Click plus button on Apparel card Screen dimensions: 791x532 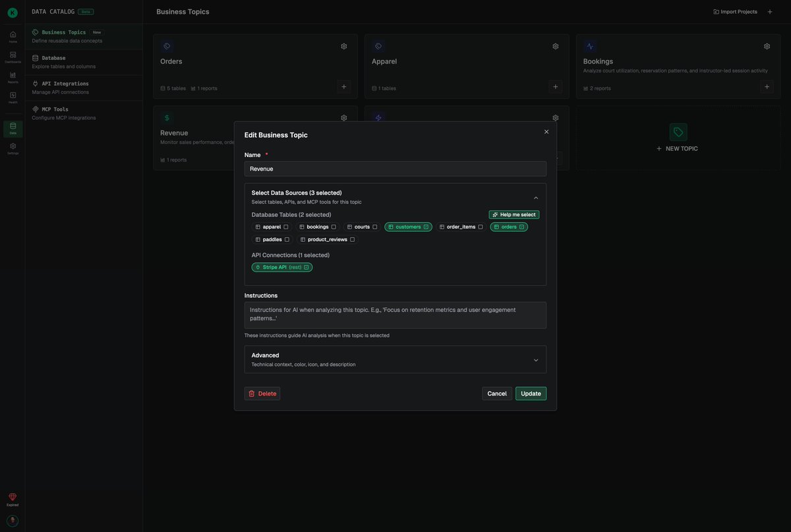point(556,86)
